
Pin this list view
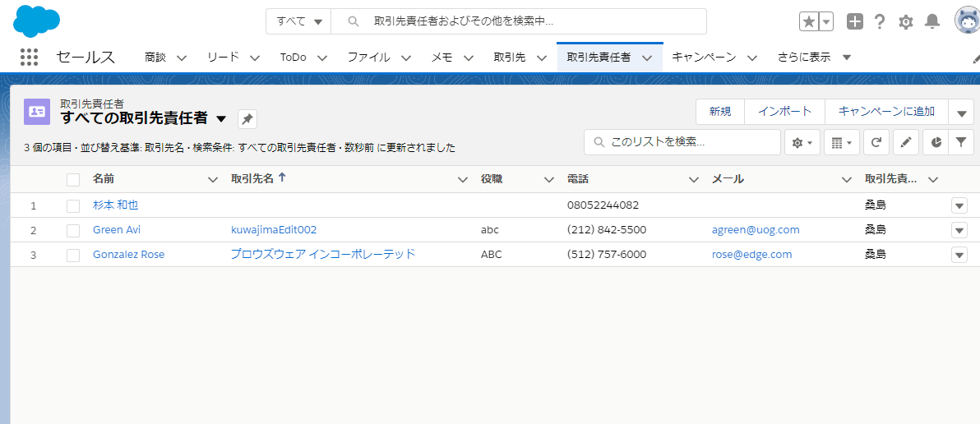[247, 118]
